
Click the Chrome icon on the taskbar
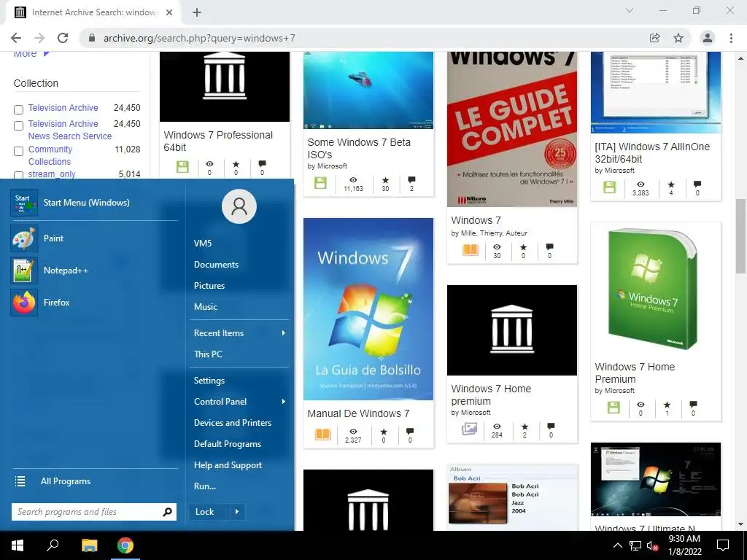[x=125, y=545]
